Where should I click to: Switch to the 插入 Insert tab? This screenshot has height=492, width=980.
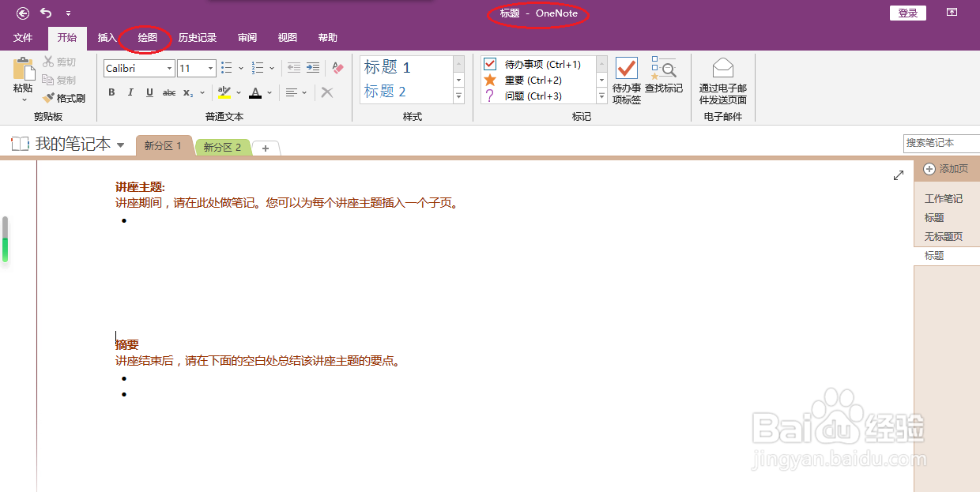click(107, 38)
